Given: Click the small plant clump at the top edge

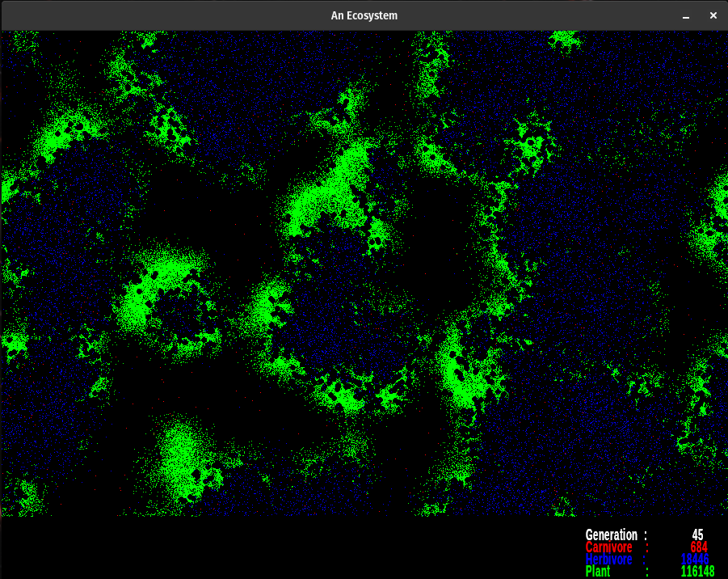Looking at the screenshot, I should pyautogui.click(x=564, y=39).
